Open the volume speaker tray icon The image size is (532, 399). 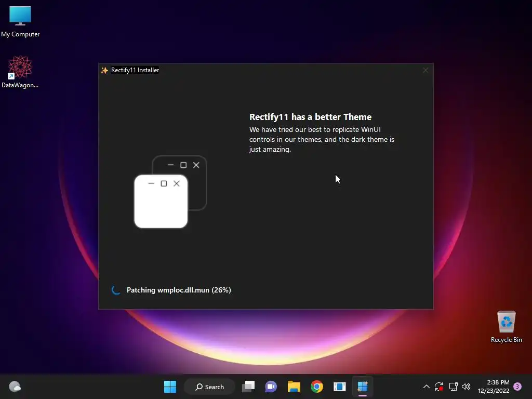coord(466,387)
